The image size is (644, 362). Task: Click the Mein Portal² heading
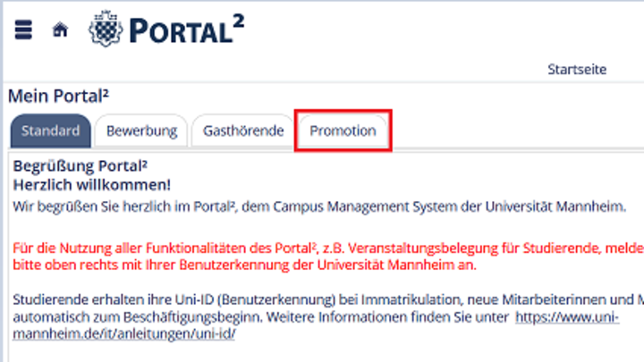pos(58,96)
